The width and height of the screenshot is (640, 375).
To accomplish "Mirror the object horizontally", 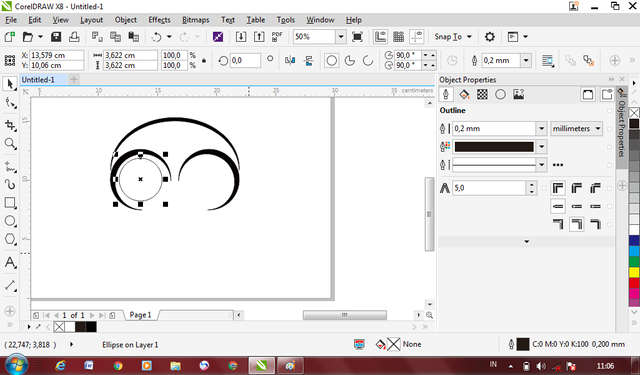I will [290, 61].
